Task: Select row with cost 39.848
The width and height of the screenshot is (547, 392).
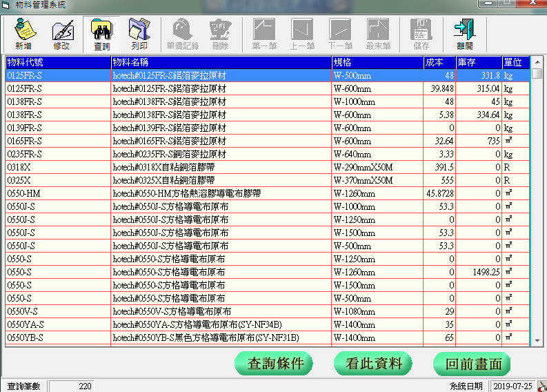Action: point(268,88)
